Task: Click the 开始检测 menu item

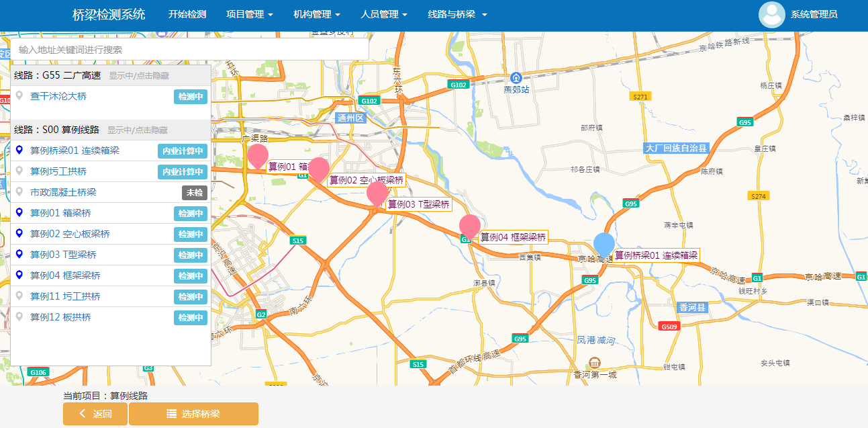Action: [x=187, y=14]
